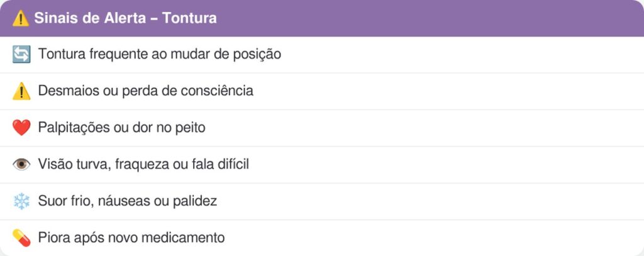Select 'Piora após novo medicamento' text
Screen dimensions: 644x256
131,238
